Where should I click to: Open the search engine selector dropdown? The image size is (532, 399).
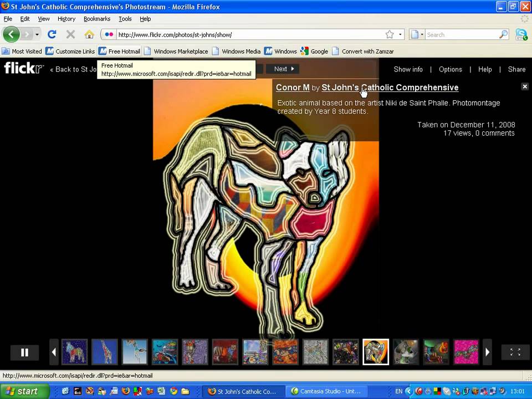point(417,34)
